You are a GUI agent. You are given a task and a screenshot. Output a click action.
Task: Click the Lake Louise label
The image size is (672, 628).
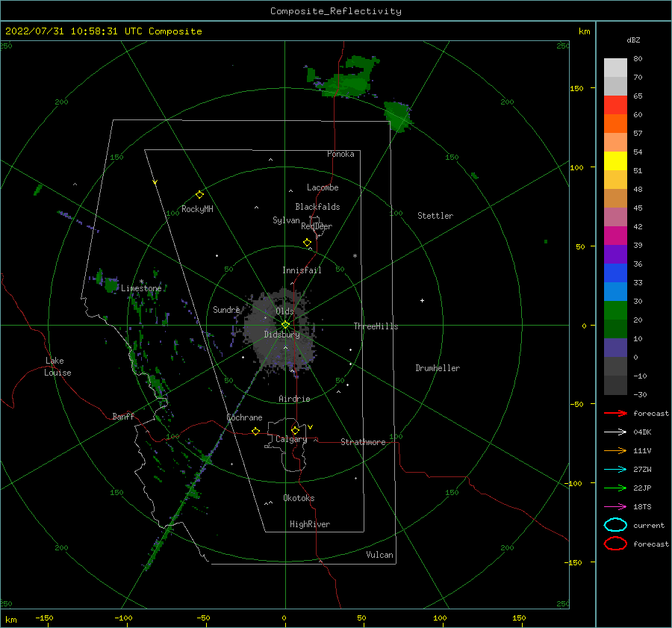pyautogui.click(x=57, y=367)
